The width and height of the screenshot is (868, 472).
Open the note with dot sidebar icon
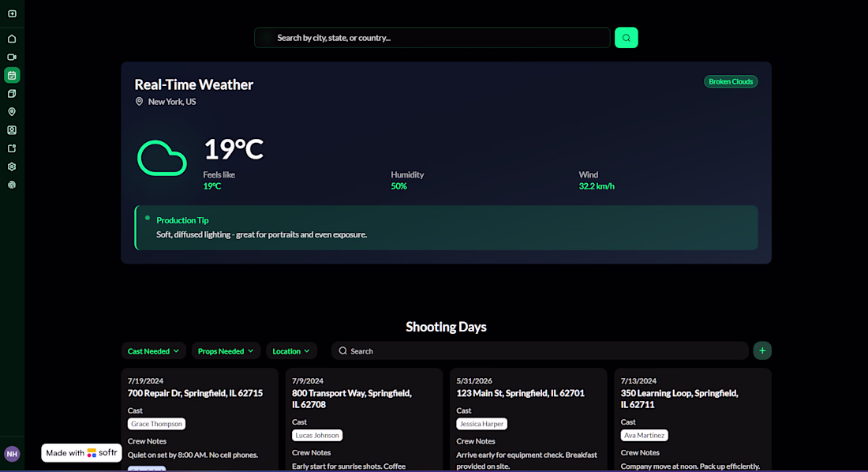click(12, 148)
